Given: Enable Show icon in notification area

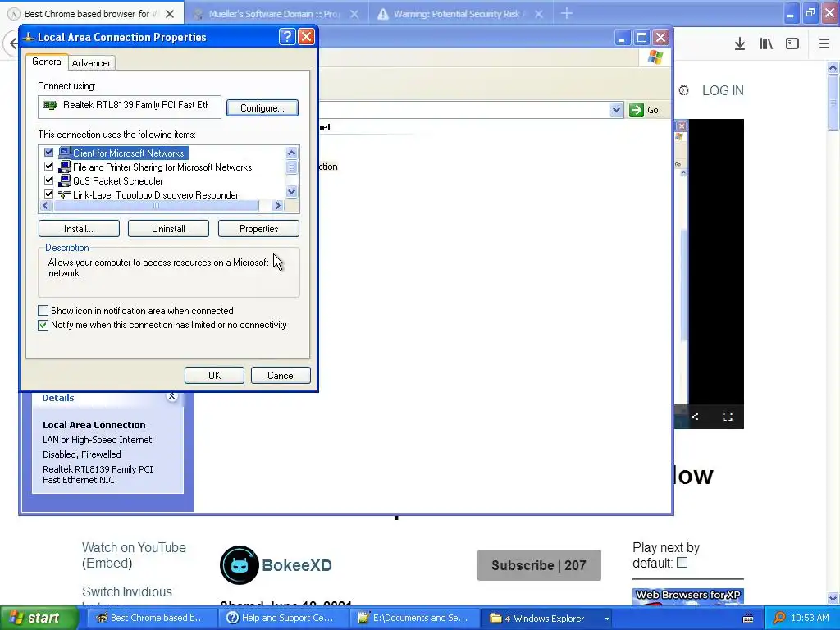Looking at the screenshot, I should [43, 311].
